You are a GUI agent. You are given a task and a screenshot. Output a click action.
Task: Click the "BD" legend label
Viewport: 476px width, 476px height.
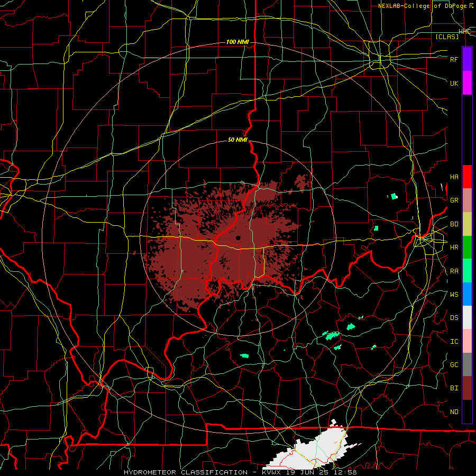pos(454,224)
